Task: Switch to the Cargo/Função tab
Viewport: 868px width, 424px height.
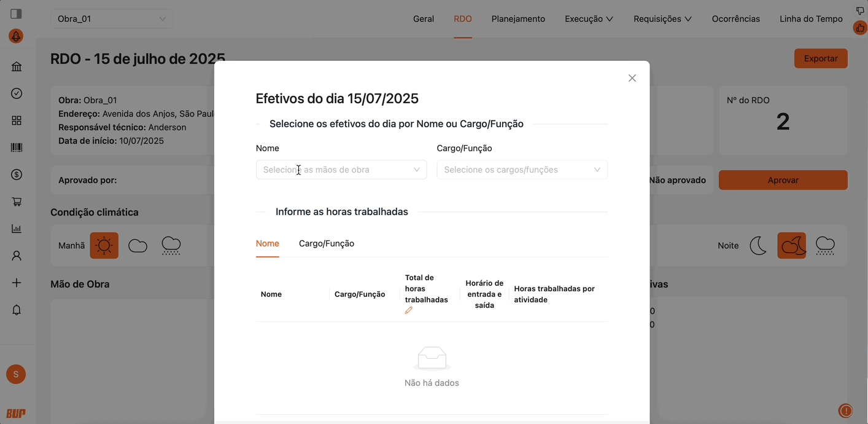Action: click(x=326, y=243)
